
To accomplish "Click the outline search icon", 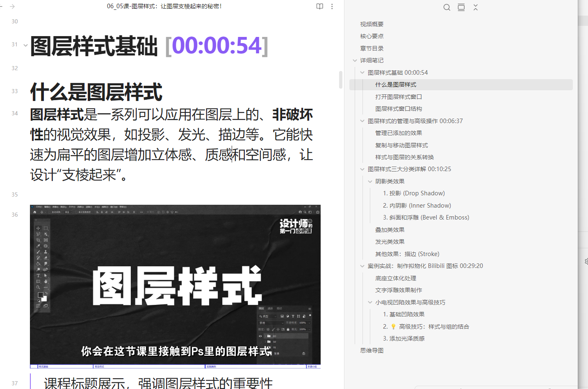I will click(x=447, y=7).
